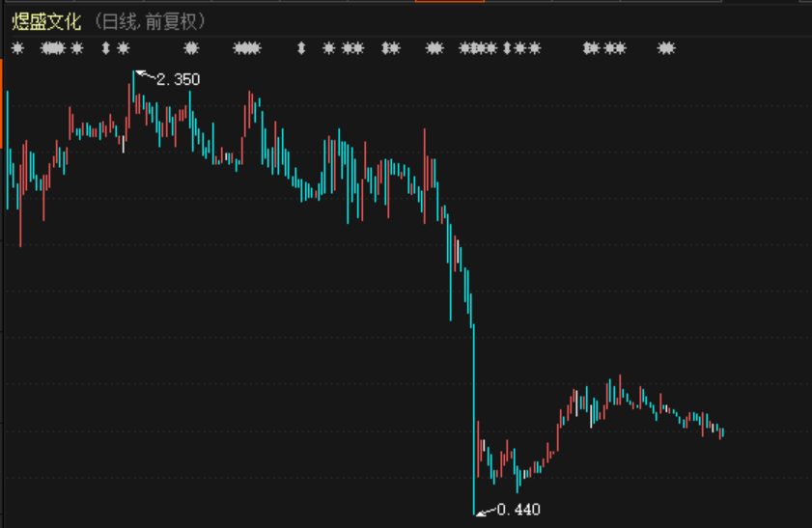This screenshot has width=812, height=528.
Task: Click the wide star cluster marker right of 2.350 label
Action: click(247, 48)
